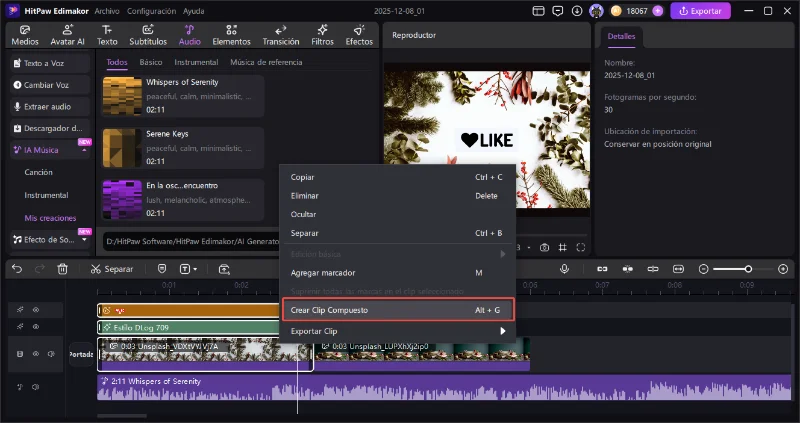The height and width of the screenshot is (423, 800).
Task: Zoom in timeline with plus icon
Action: (783, 269)
